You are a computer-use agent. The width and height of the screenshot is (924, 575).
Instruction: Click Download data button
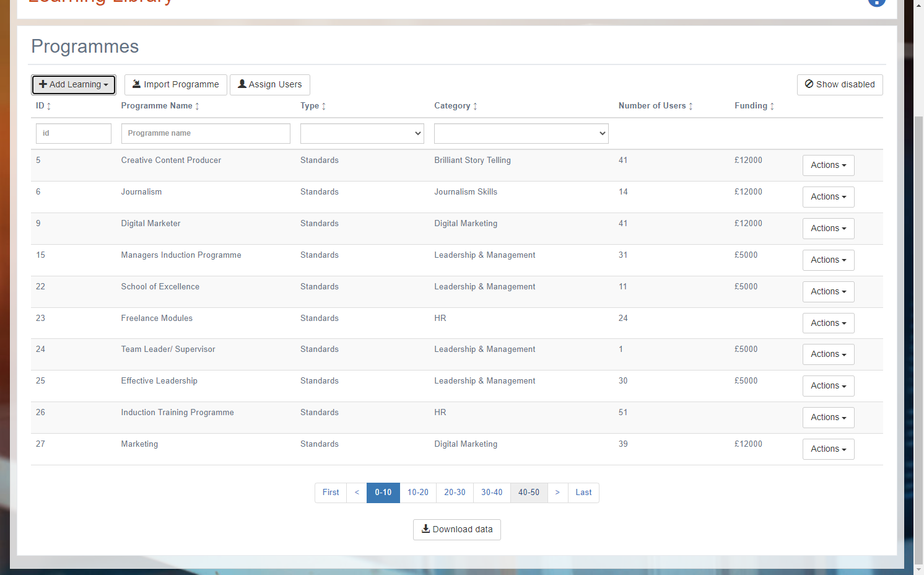[x=457, y=530]
